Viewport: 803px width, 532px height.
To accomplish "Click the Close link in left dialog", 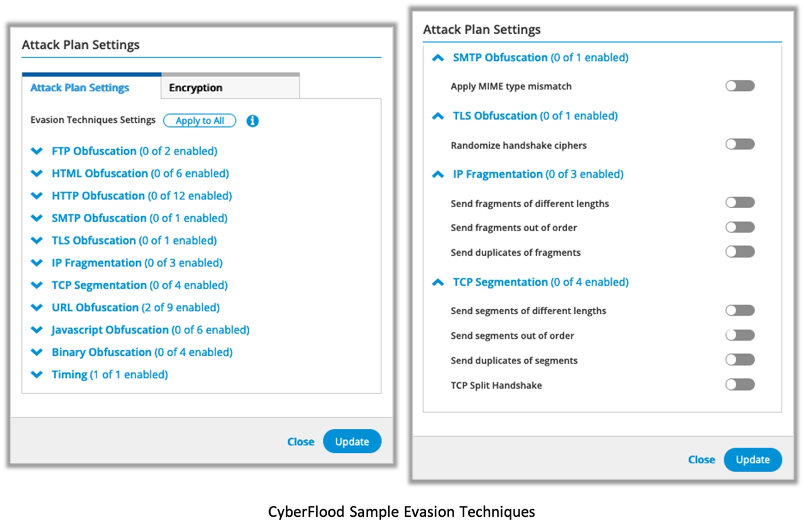I will [300, 442].
